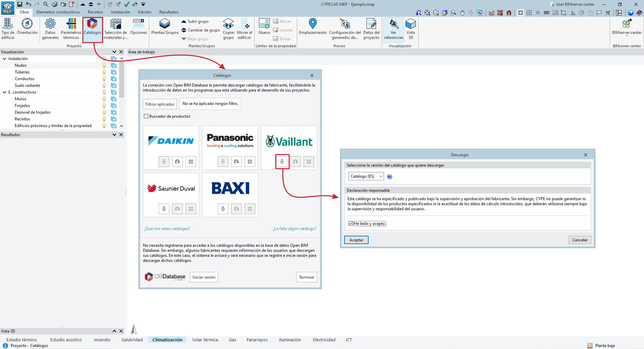Open the quick access toolbar dropdown arrow
Viewport: 644px width, 349px height.
pos(143,4)
